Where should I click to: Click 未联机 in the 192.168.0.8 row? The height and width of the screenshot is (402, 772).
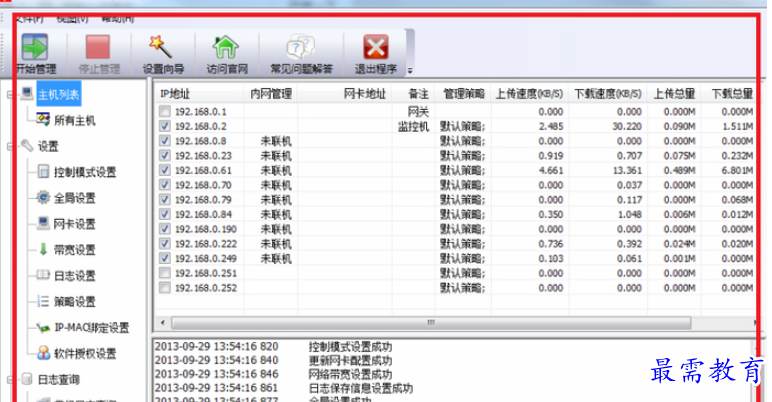point(276,141)
